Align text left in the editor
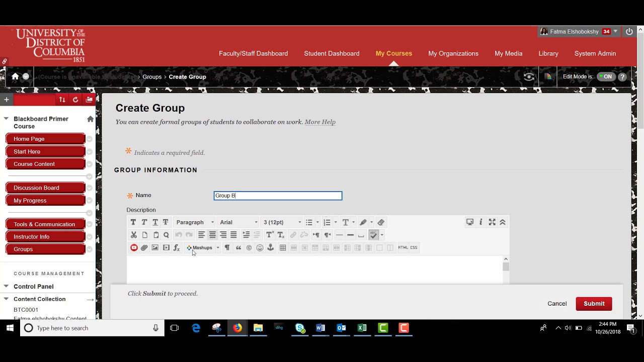Viewport: 644px width, 362px height. [x=201, y=235]
